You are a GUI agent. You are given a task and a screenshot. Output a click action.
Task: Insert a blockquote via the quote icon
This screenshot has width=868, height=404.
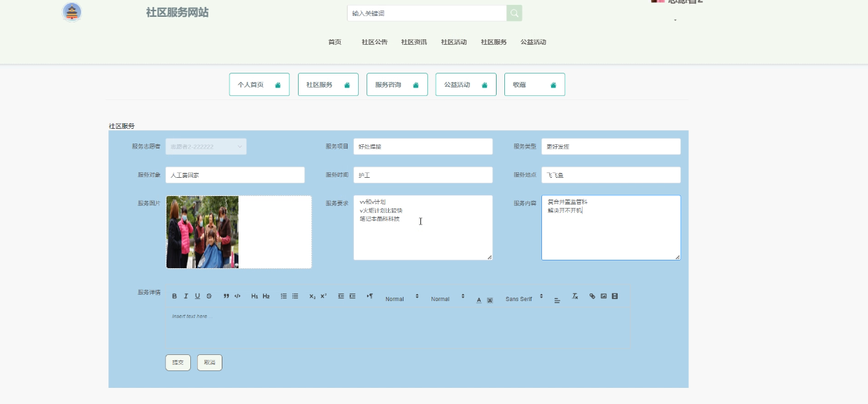(x=226, y=296)
